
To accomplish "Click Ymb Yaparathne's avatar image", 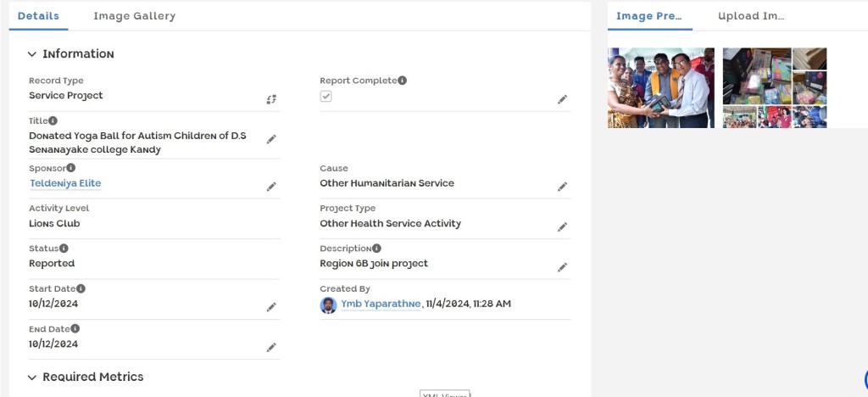I will pyautogui.click(x=328, y=305).
